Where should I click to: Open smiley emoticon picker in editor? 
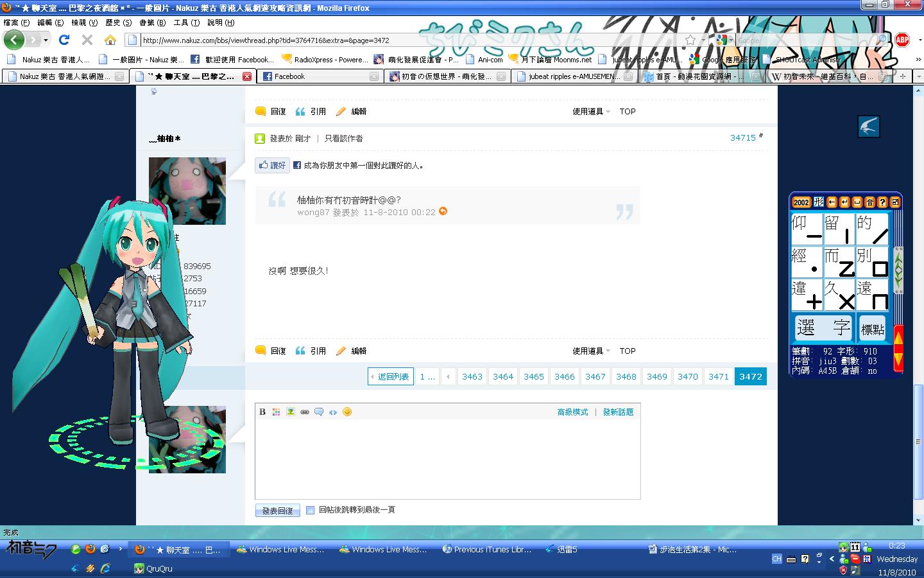(x=347, y=412)
